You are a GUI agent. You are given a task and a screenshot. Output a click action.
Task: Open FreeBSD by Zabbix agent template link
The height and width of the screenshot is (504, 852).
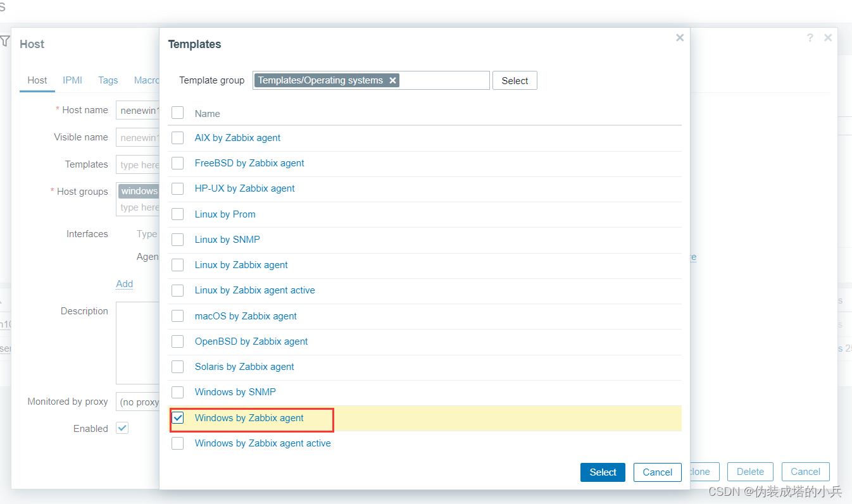point(249,163)
